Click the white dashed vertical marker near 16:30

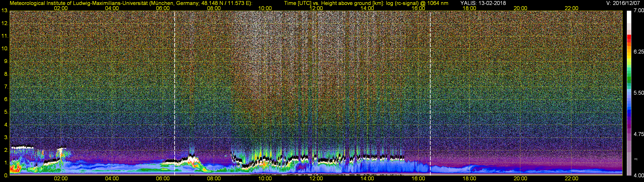click(x=430, y=93)
